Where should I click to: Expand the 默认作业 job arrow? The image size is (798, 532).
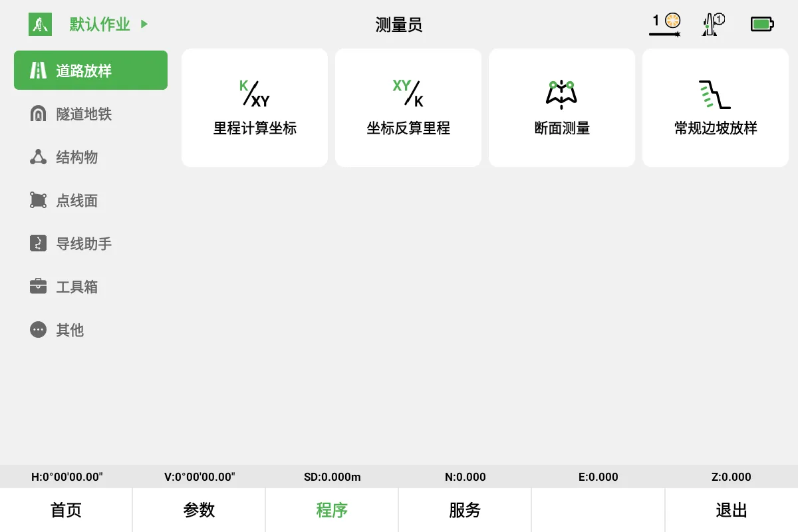[144, 25]
